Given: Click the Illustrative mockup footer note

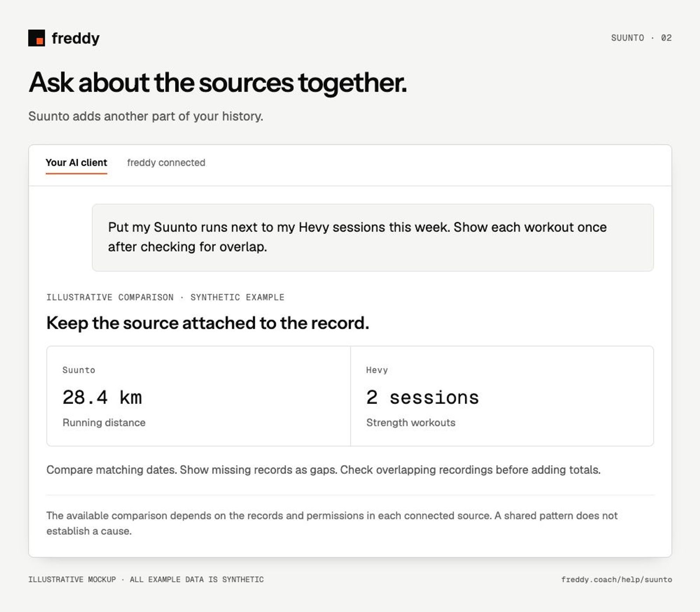Looking at the screenshot, I should 146,579.
